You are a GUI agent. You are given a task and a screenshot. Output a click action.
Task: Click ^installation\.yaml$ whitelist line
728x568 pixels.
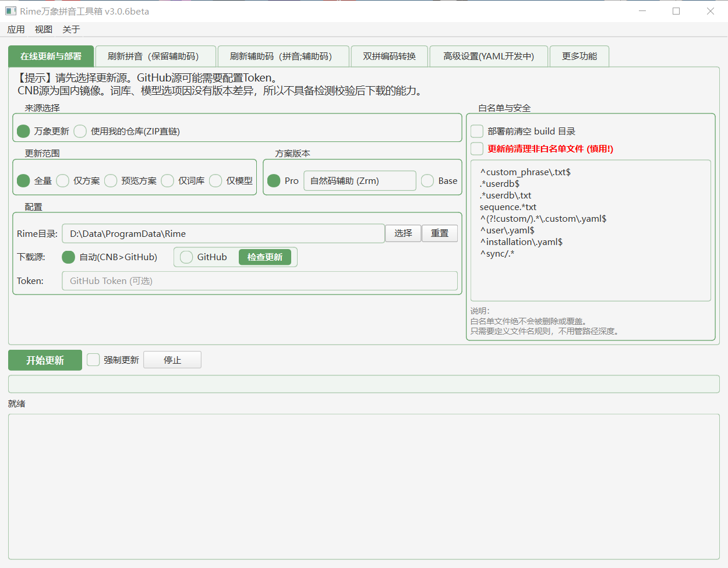(x=521, y=242)
